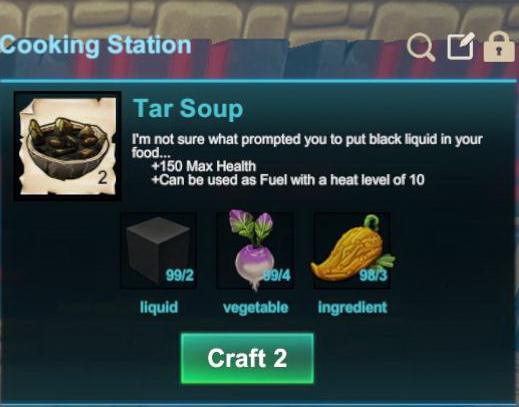519x407 pixels.
Task: Click the recipe flavor description text
Action: click(x=307, y=146)
